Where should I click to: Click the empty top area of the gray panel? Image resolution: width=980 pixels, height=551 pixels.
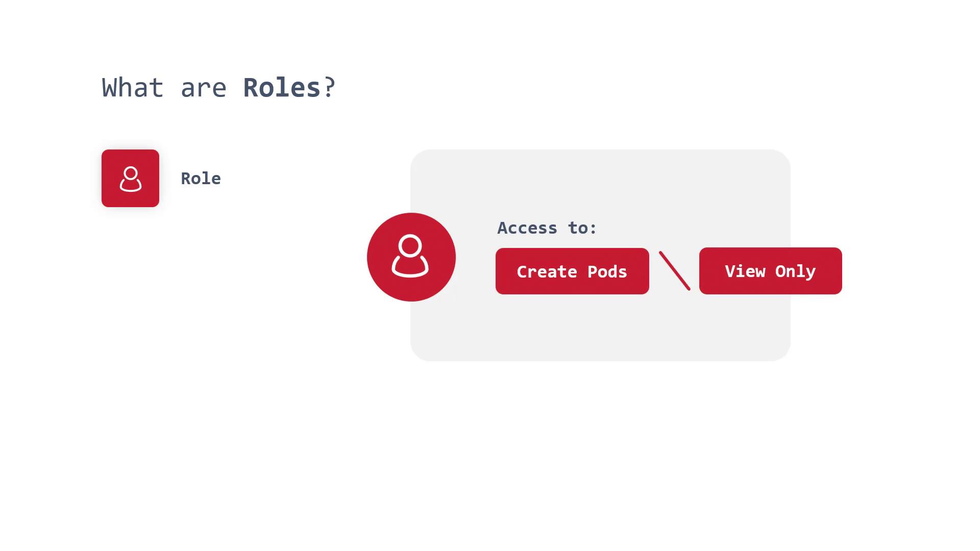pyautogui.click(x=600, y=179)
